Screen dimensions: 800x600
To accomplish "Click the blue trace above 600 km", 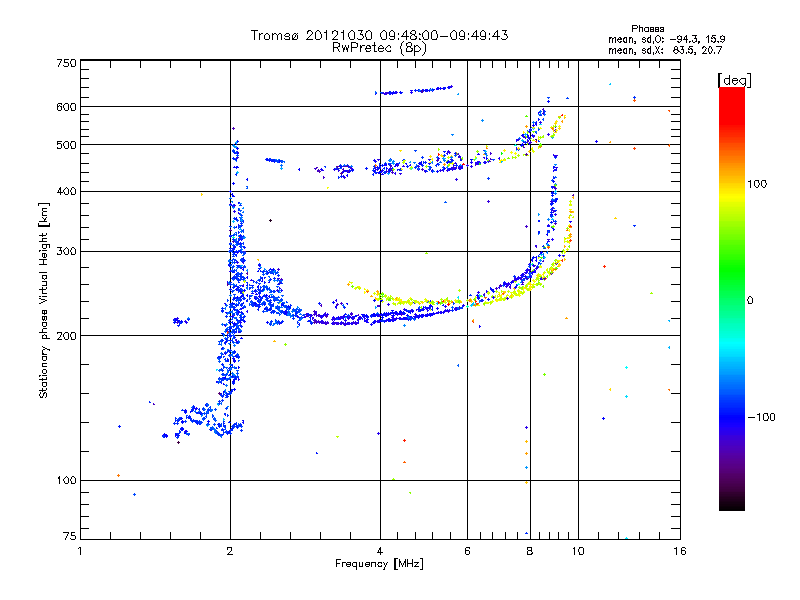I will click(x=414, y=90).
